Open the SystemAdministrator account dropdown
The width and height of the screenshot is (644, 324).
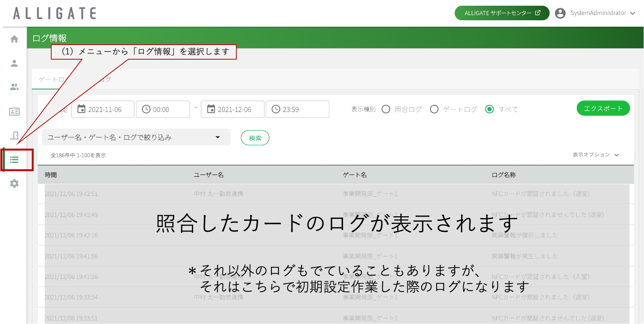(633, 13)
